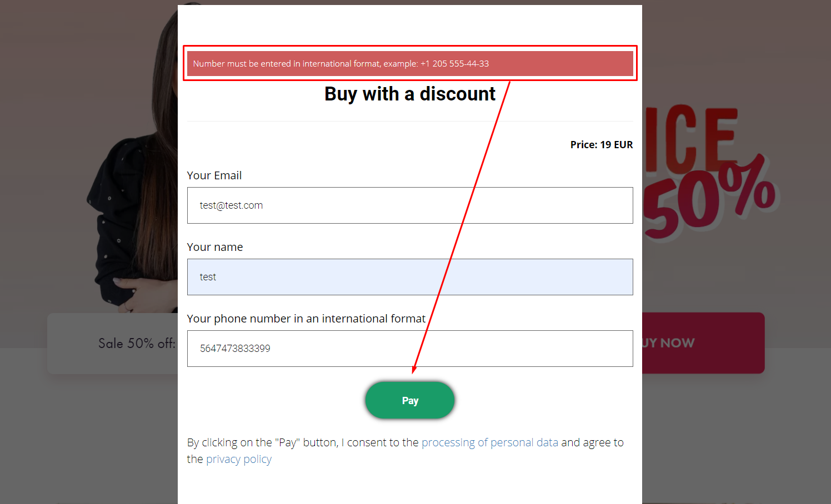Viewport: 831px width, 504px height.
Task: Click the 'Buy with a discount' heading
Action: coord(409,94)
